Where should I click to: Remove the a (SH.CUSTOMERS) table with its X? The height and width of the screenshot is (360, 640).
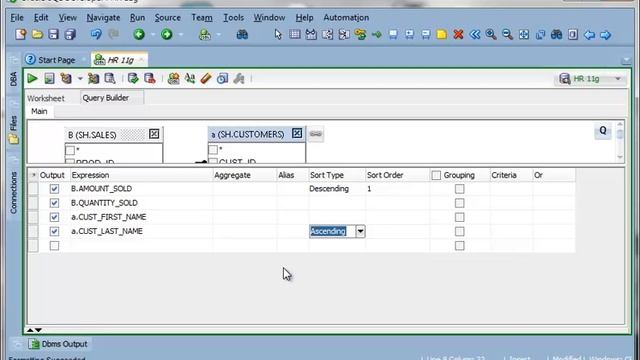tap(297, 133)
